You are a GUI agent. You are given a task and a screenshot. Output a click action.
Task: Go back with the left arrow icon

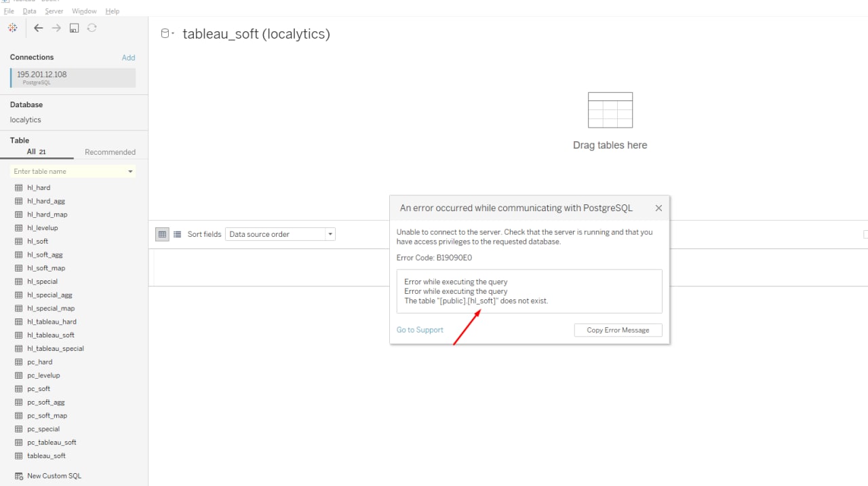click(x=39, y=28)
